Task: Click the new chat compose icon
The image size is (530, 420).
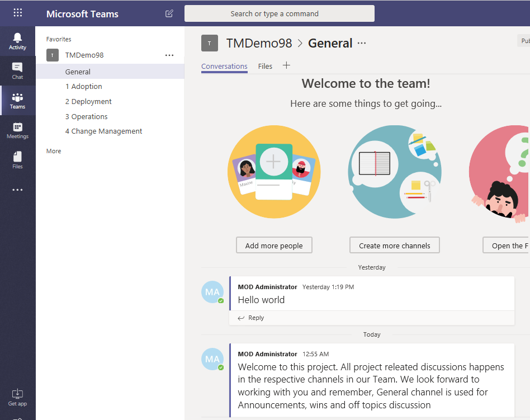Action: tap(169, 13)
